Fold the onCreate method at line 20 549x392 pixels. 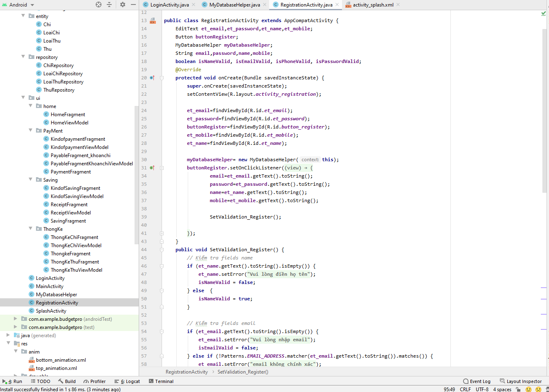(162, 78)
